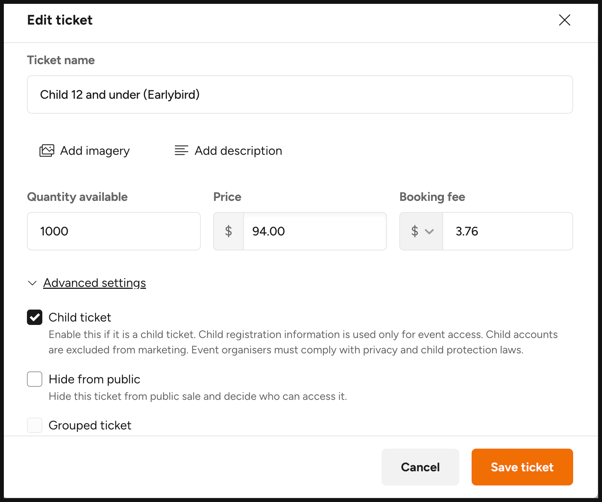
Task: Click the Hide from public label
Action: (94, 379)
